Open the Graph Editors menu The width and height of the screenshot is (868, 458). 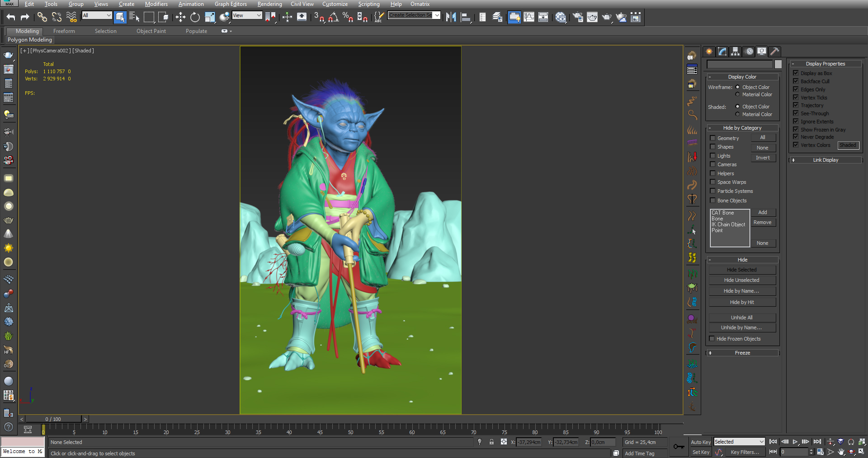tap(231, 4)
